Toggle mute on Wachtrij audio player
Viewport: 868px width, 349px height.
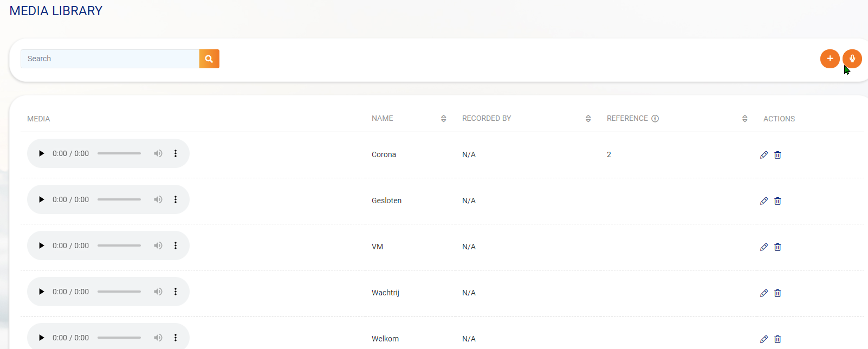(x=158, y=292)
